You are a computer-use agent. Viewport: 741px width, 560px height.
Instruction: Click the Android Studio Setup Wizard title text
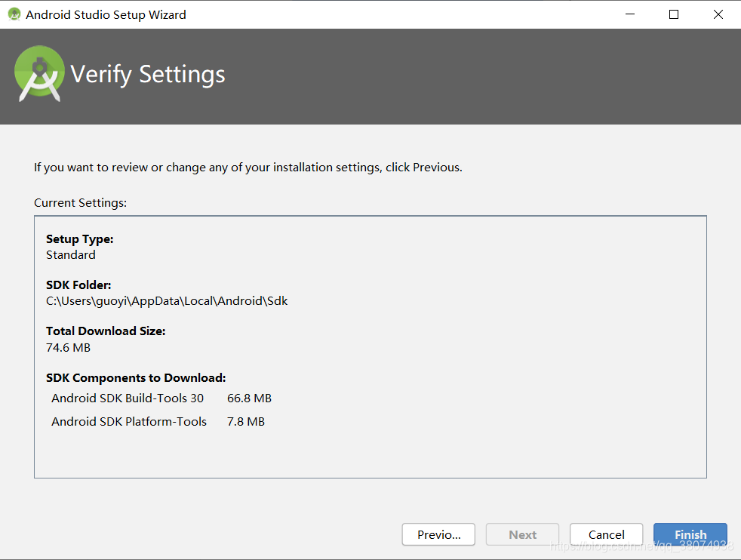pyautogui.click(x=106, y=14)
